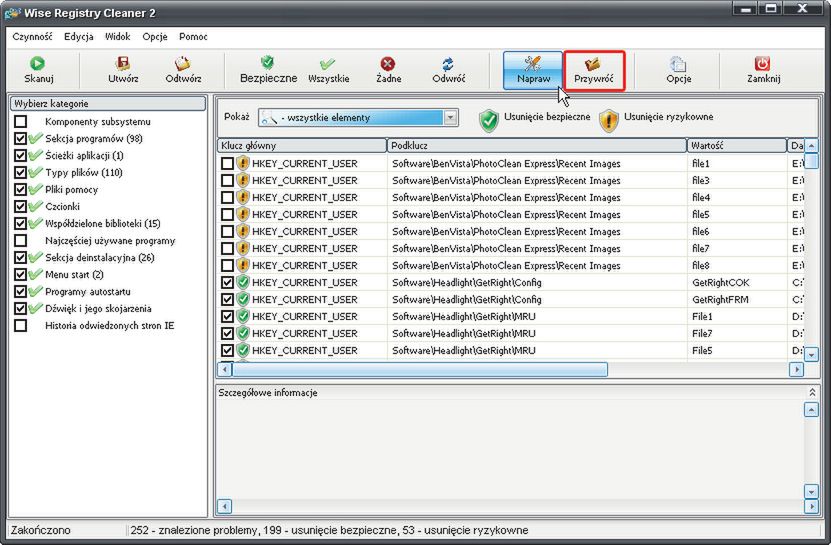This screenshot has height=545, width=831.
Task: Select the Pliki pomocy category label
Action: click(72, 189)
